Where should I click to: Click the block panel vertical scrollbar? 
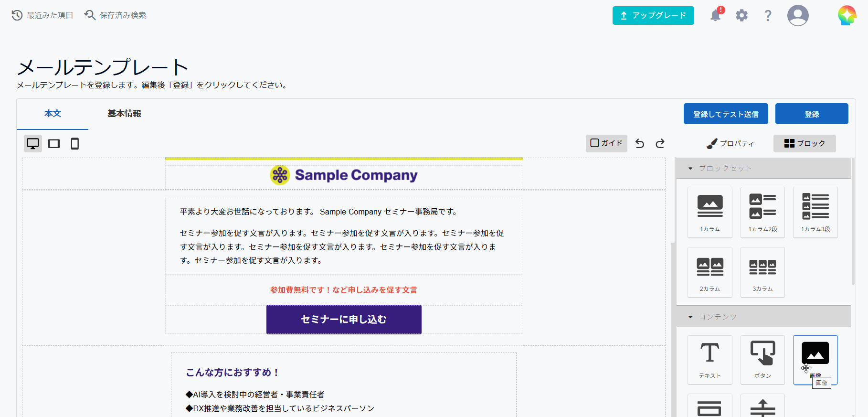[853, 222]
